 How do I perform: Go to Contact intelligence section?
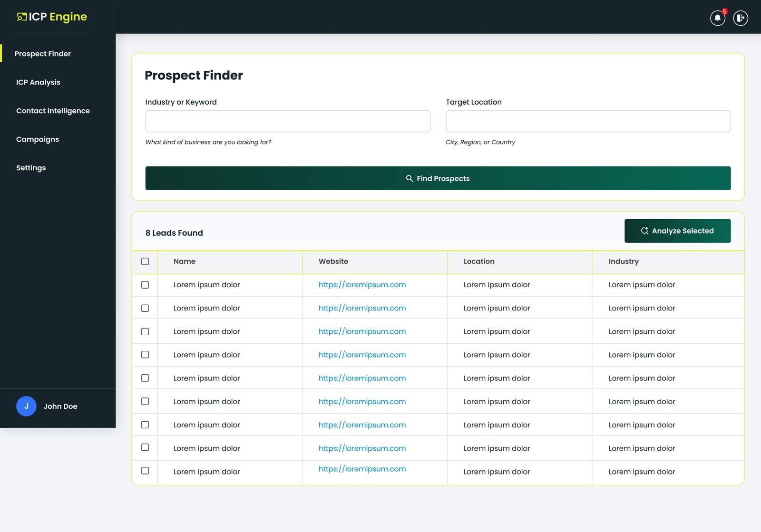[53, 111]
